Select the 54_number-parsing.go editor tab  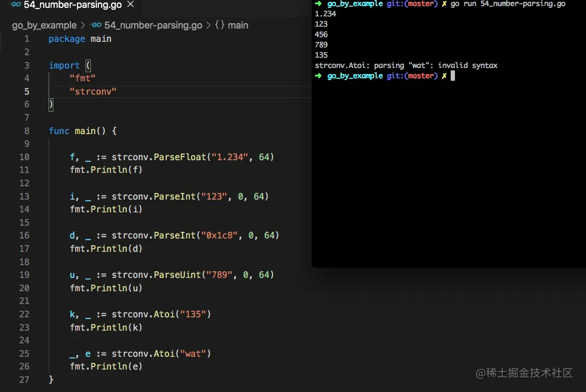pyautogui.click(x=72, y=4)
